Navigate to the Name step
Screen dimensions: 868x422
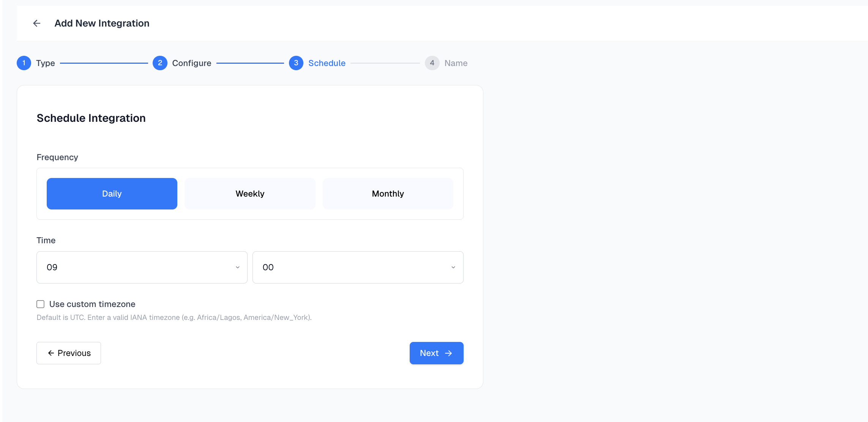(455, 63)
